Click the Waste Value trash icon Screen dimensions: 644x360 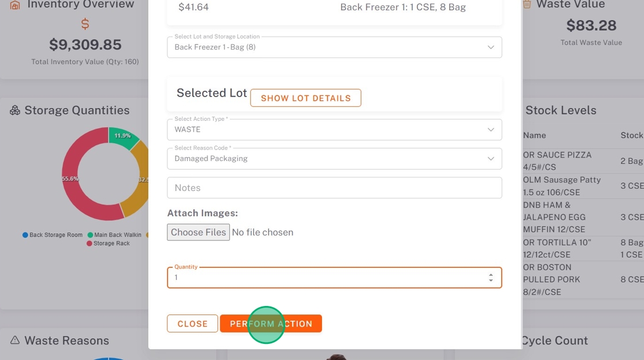tap(527, 5)
